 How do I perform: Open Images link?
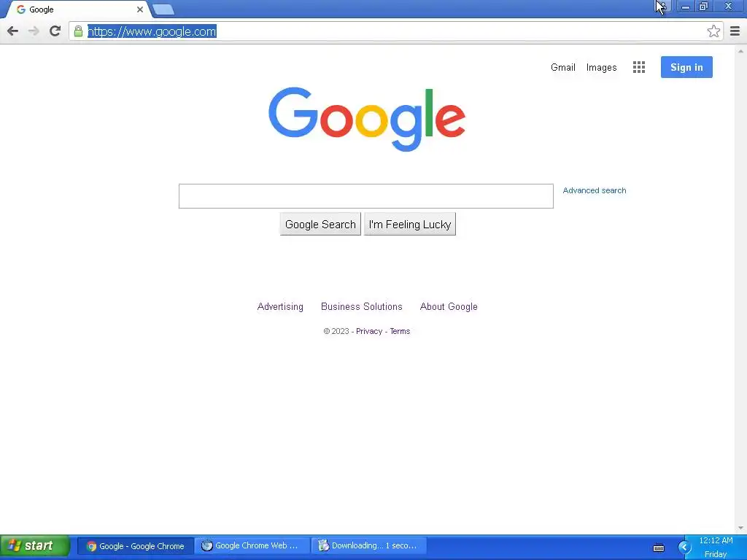(x=601, y=68)
